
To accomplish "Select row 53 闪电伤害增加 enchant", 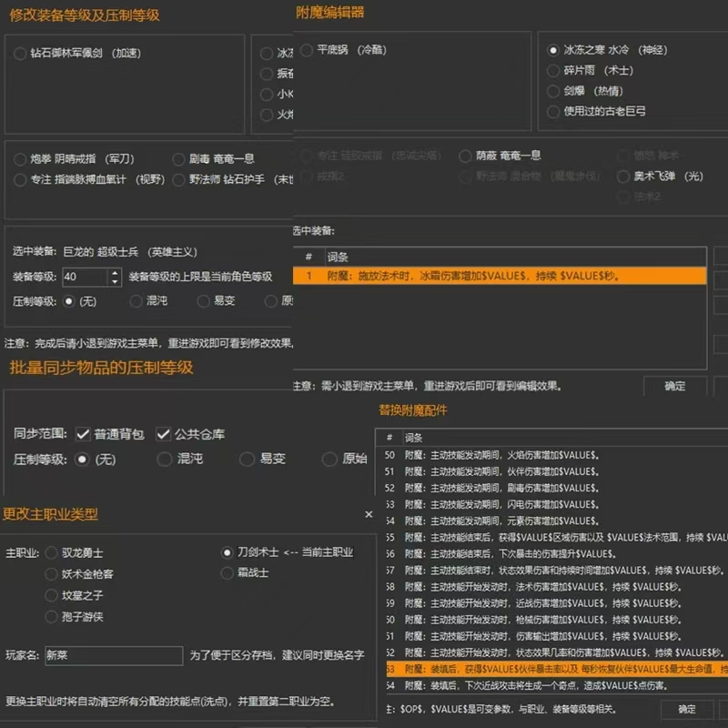I will tap(556, 505).
